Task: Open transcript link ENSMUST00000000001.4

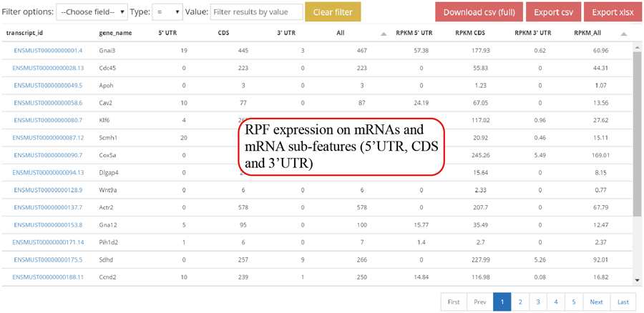Action: pyautogui.click(x=47, y=51)
